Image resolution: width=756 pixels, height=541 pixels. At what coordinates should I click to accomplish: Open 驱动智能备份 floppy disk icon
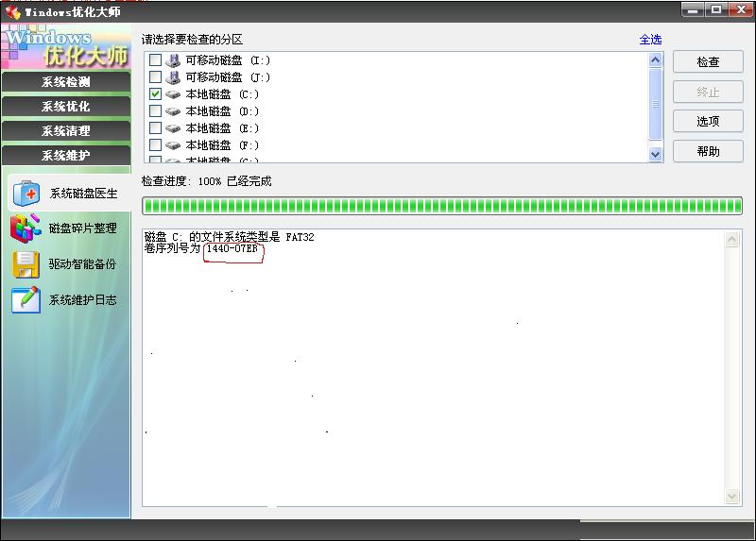coord(26,264)
